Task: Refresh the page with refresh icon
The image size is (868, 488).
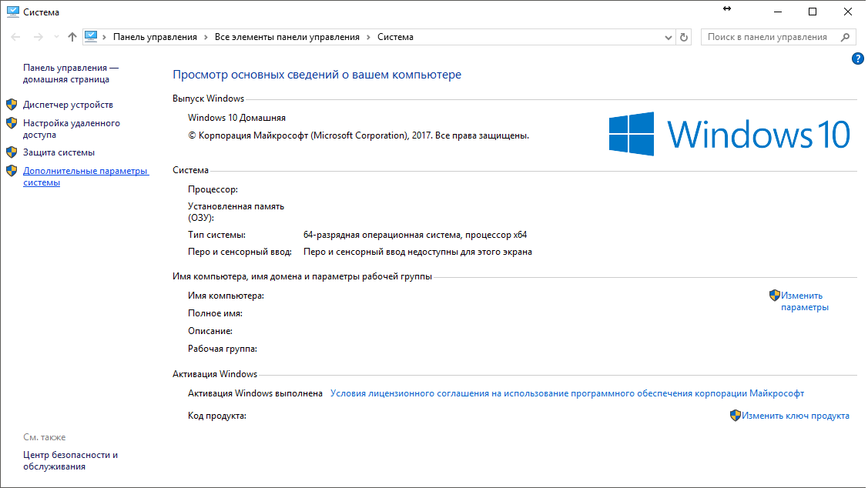Action: pyautogui.click(x=684, y=37)
